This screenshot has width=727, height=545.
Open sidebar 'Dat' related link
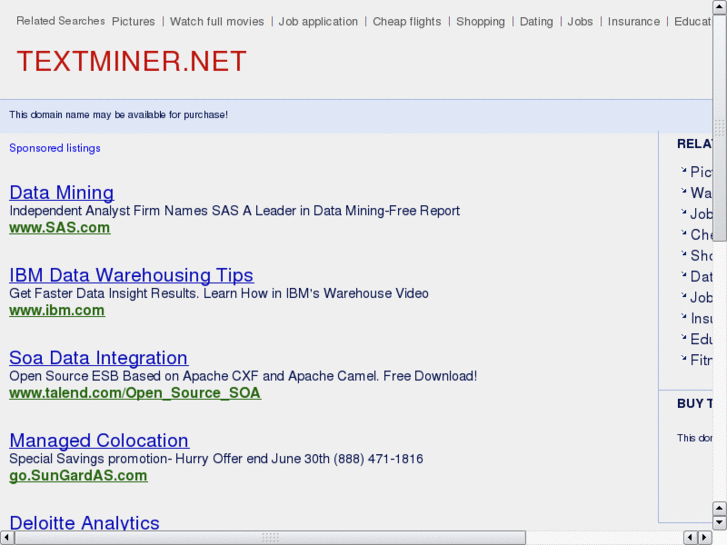tap(701, 276)
